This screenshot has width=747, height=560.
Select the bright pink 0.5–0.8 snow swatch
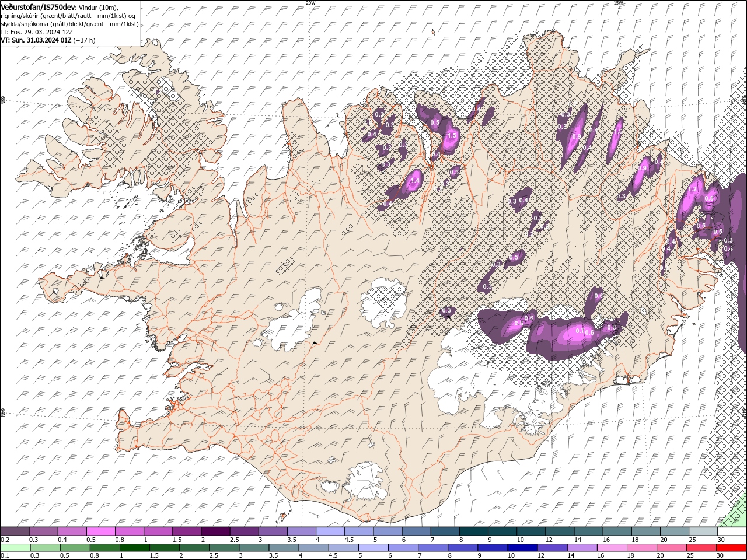point(100,531)
